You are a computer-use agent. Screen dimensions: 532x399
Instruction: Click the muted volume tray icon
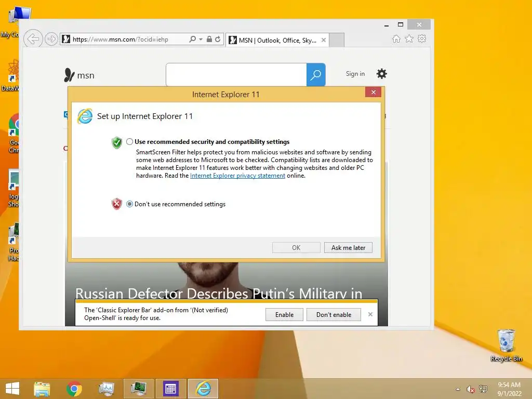tap(470, 389)
